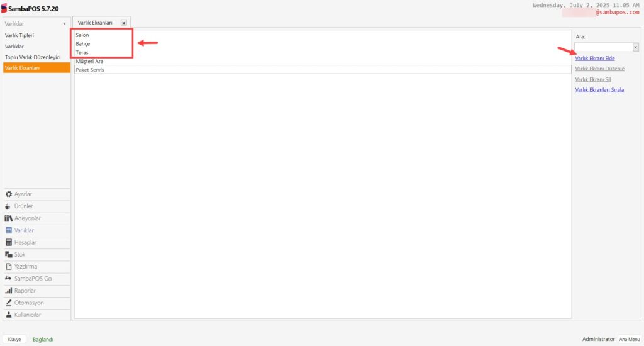This screenshot has height=346, width=644.
Task: Click the Ürünler cup icon
Action: pyautogui.click(x=8, y=206)
